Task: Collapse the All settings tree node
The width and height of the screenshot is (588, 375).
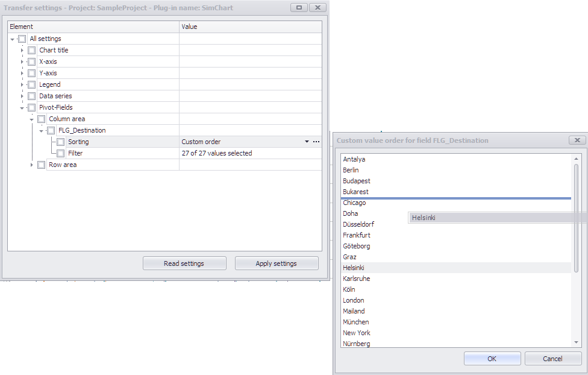Action: (13, 39)
